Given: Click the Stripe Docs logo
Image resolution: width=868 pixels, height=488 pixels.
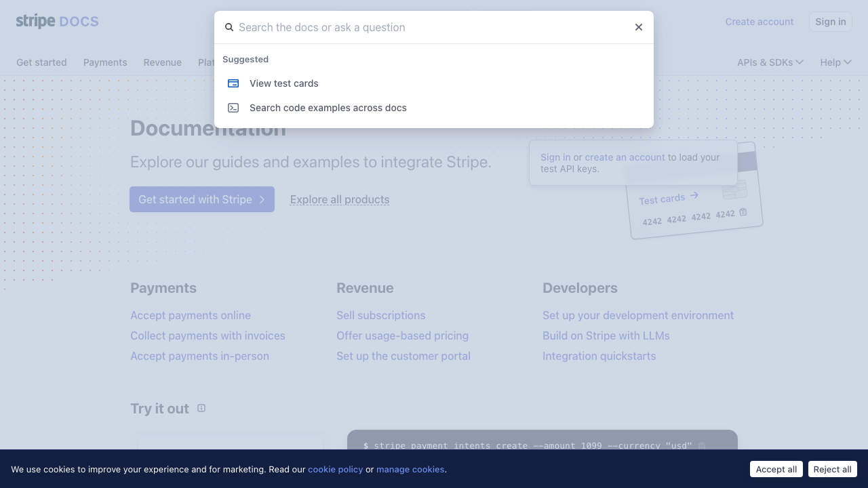Looking at the screenshot, I should click(x=57, y=21).
